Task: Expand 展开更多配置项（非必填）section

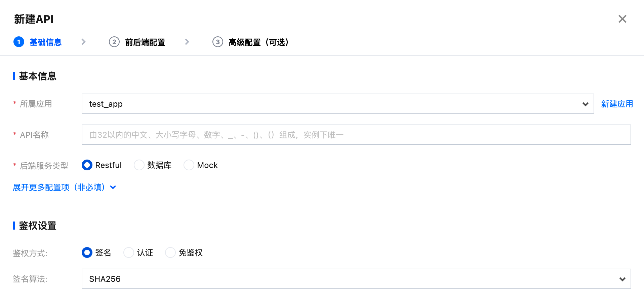Action: click(x=64, y=187)
